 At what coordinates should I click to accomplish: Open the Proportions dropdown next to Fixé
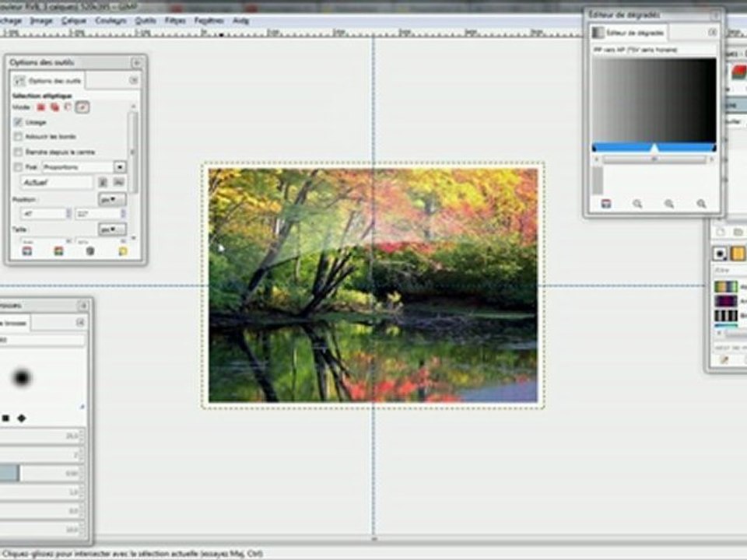click(84, 167)
